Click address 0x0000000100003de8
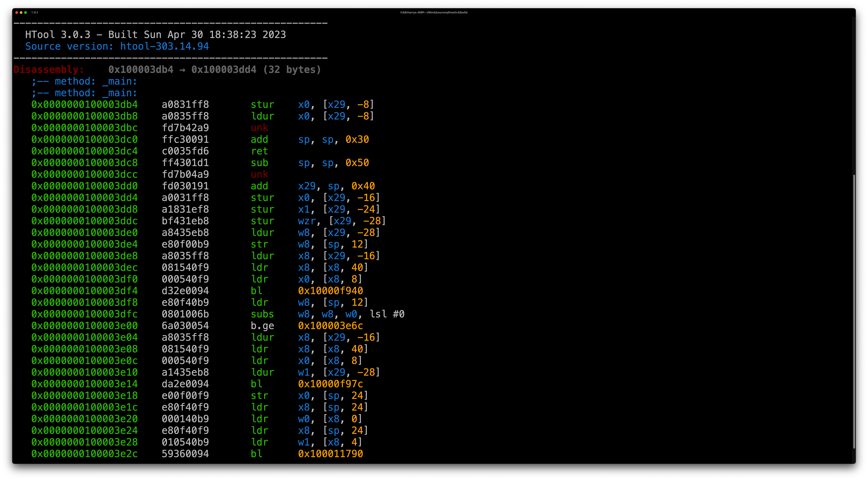The height and width of the screenshot is (480, 868). [85, 256]
